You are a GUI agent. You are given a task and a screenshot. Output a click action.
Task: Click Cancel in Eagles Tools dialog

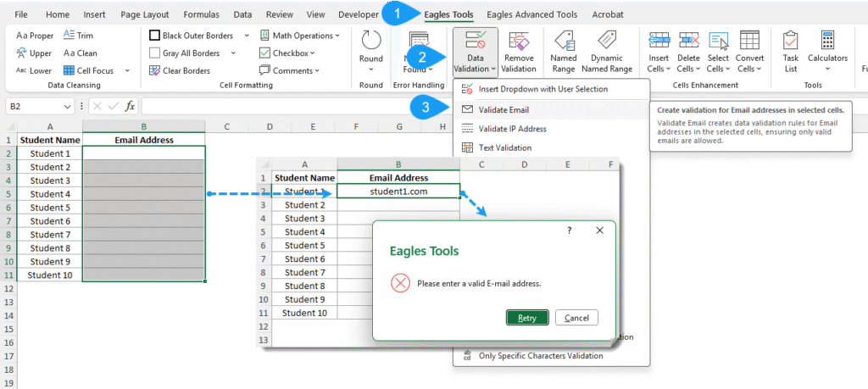click(x=576, y=318)
